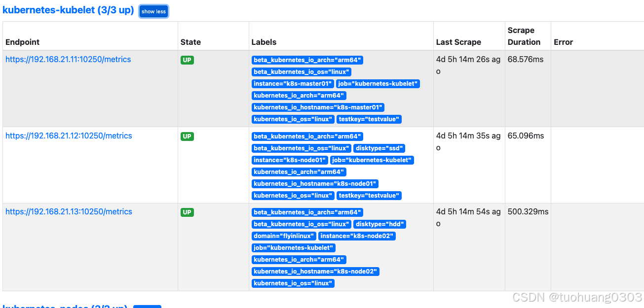Click the UP badge for 192.168.21.11
The height and width of the screenshot is (308, 644).
tap(187, 60)
